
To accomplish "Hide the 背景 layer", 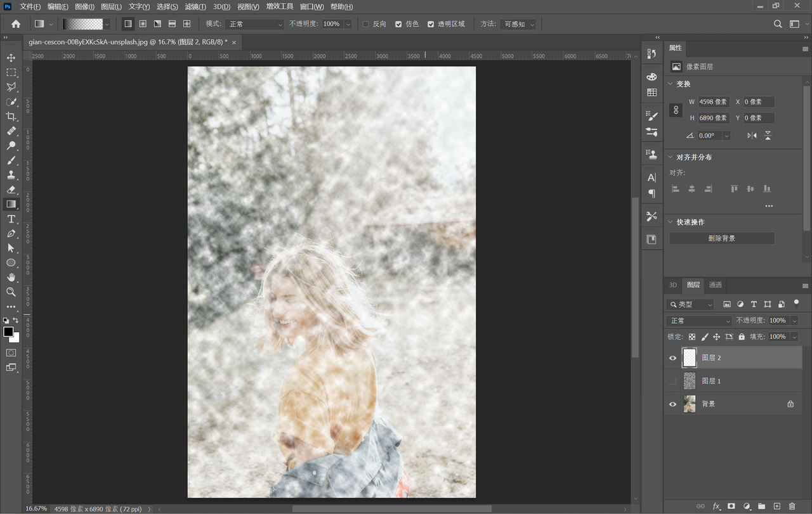I will pyautogui.click(x=672, y=404).
